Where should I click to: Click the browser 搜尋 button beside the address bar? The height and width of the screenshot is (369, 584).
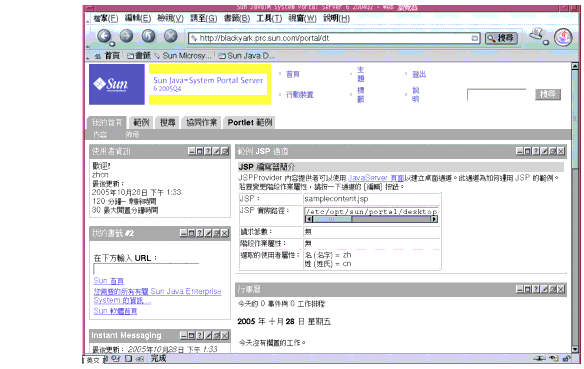click(501, 38)
